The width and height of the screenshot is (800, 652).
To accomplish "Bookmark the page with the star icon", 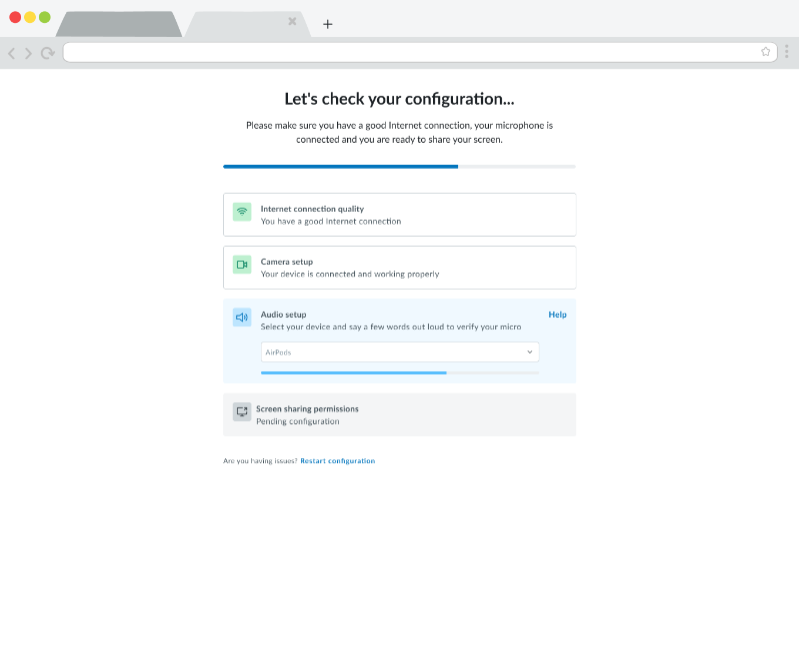I will coord(765,52).
